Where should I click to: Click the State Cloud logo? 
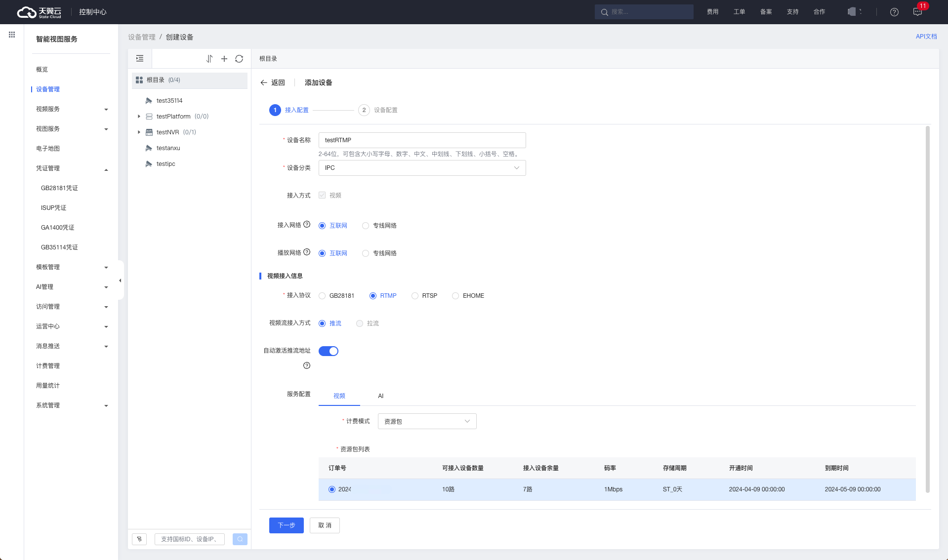click(x=39, y=12)
